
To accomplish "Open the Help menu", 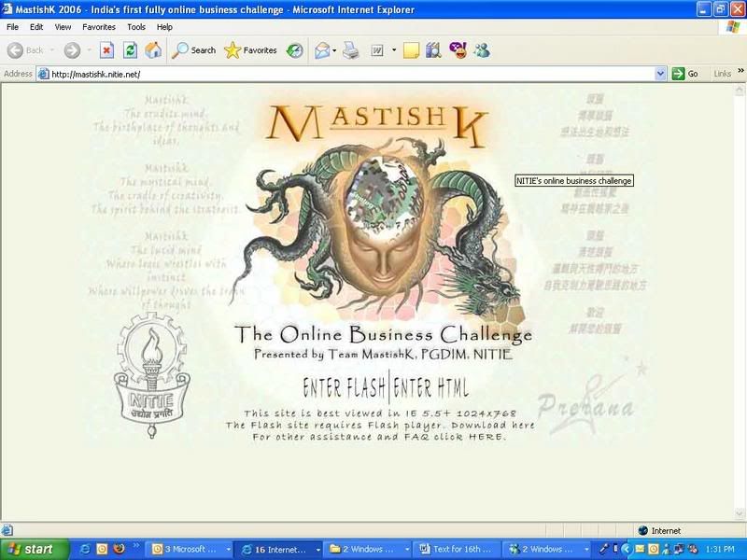I will click(x=164, y=27).
